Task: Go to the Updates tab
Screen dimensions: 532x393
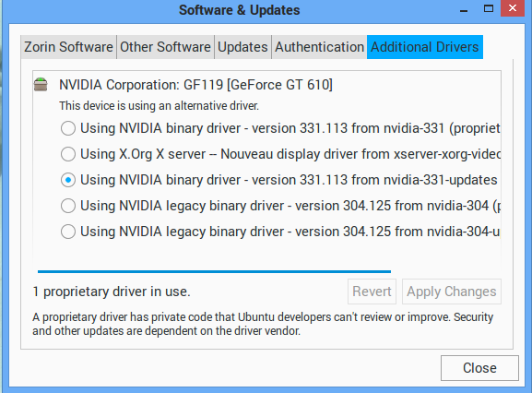Action: pos(242,47)
